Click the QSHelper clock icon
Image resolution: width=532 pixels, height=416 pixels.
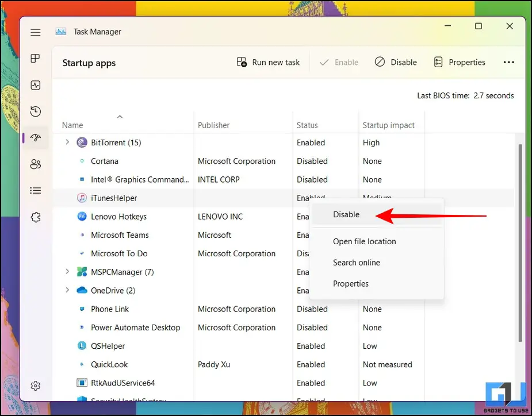[x=82, y=345]
